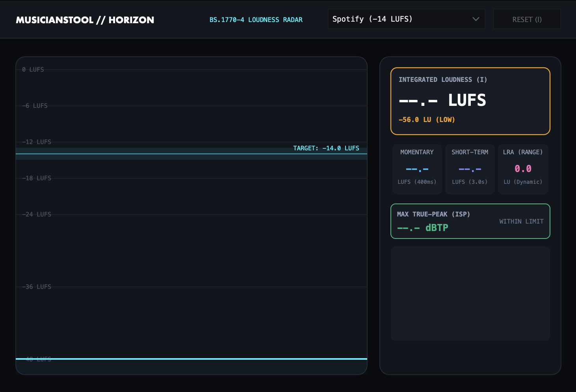This screenshot has width=576, height=392.
Task: Click the Momentary LUFS (400ms) readout
Action: click(417, 169)
